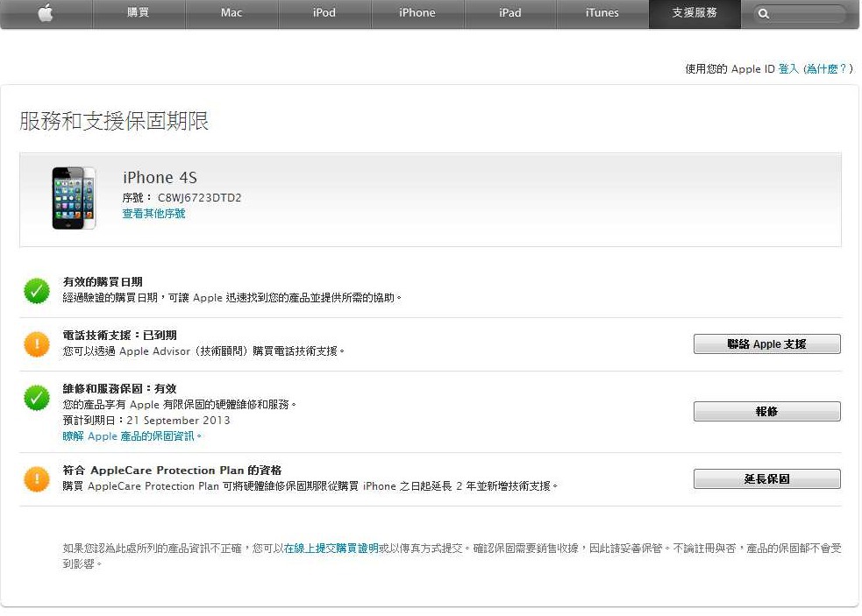Click serial number C8WJ6723DTD2

(200, 198)
